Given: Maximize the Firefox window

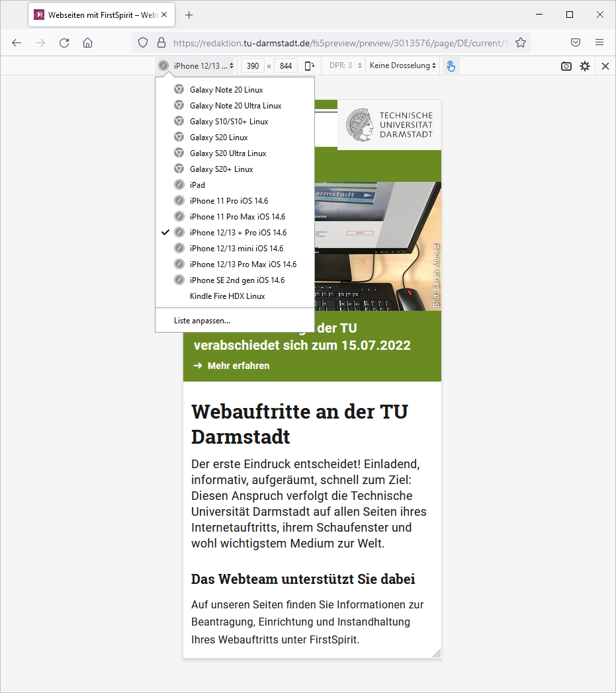Looking at the screenshot, I should pyautogui.click(x=570, y=15).
